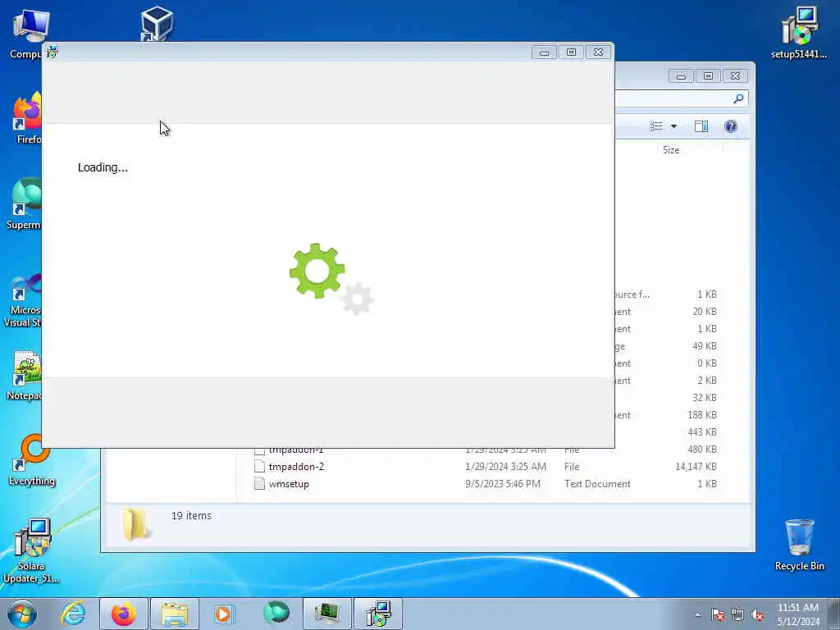Click the 480 KB size cell
Viewport: 840px width, 630px height.
click(x=702, y=450)
